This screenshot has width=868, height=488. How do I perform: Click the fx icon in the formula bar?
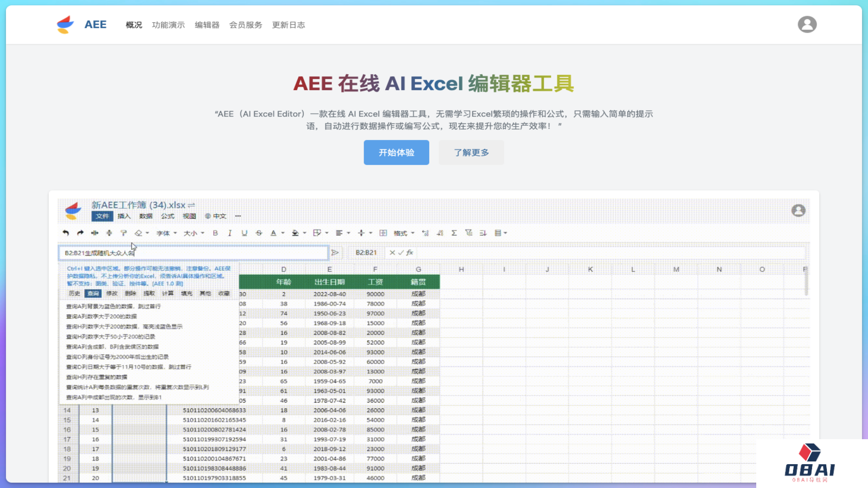coord(409,253)
